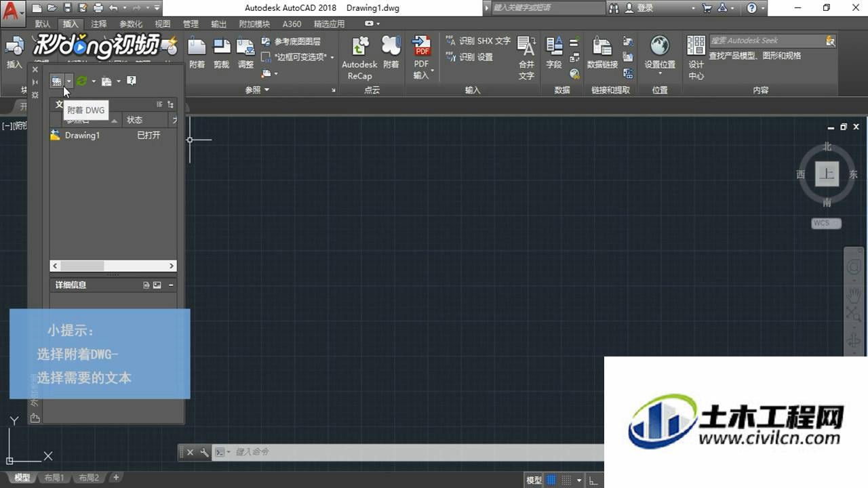Click the 插入 block button in ribbon
The height and width of the screenshot is (488, 868).
coord(14,53)
